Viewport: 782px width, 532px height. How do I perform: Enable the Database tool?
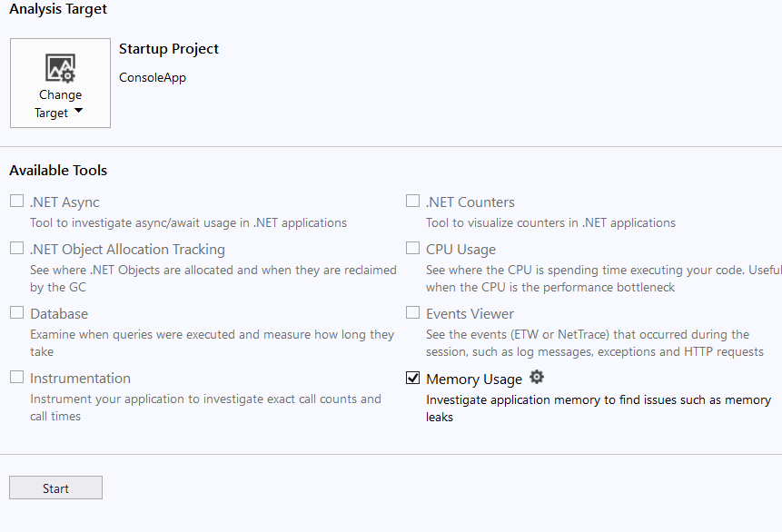point(15,311)
